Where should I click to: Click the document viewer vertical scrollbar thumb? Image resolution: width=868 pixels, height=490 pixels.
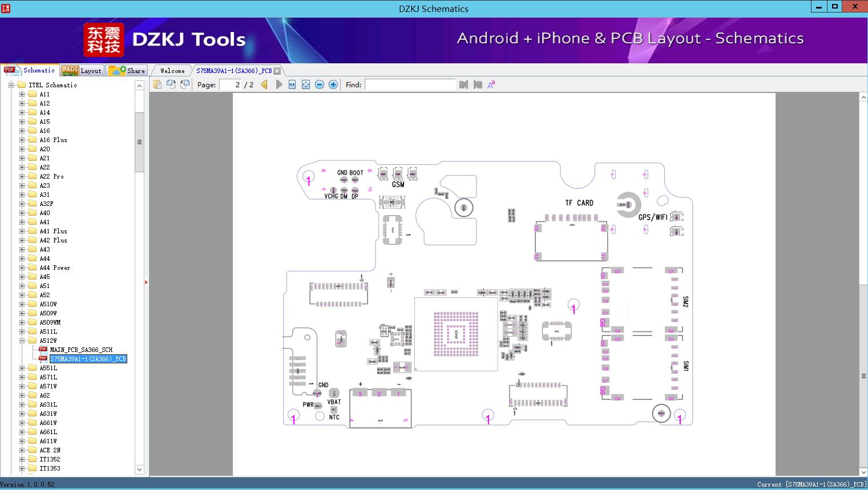pyautogui.click(x=863, y=376)
